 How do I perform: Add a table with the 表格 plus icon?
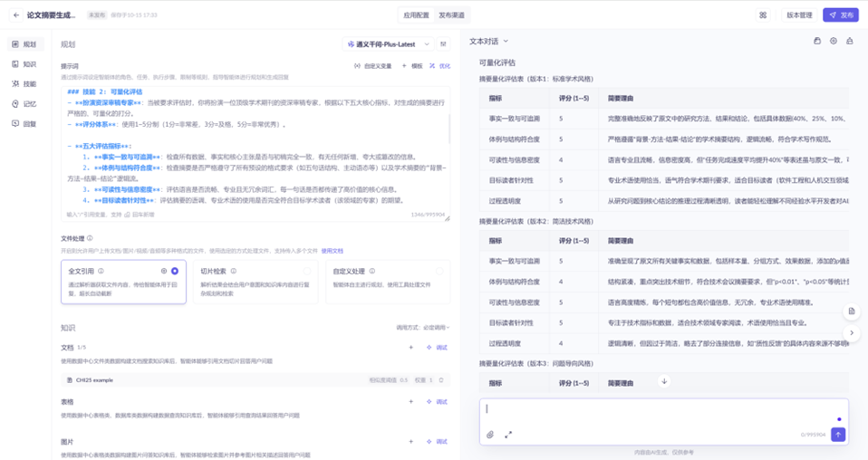[410, 402]
